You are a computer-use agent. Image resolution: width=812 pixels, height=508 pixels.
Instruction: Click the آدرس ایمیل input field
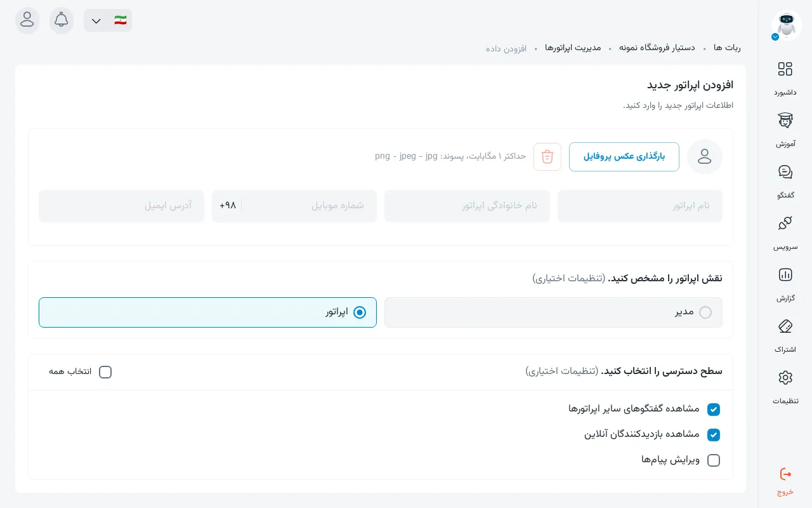pyautogui.click(x=121, y=206)
